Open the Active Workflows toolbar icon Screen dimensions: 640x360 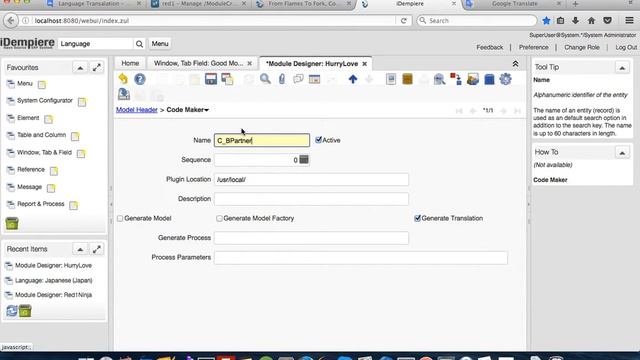pos(456,79)
